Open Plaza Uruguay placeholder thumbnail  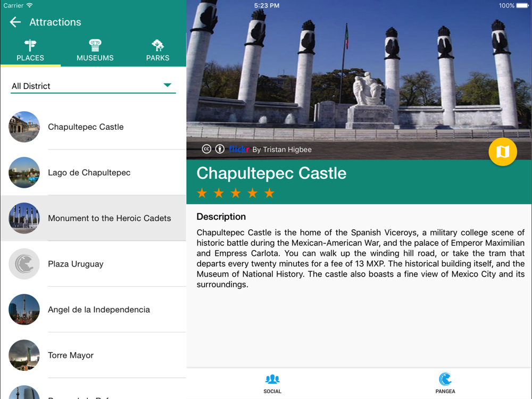click(24, 264)
